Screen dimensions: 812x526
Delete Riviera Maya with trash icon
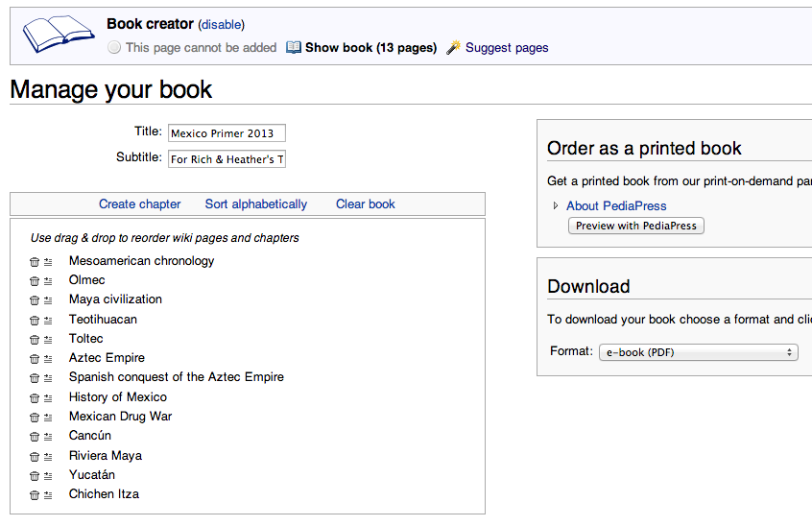tap(35, 457)
